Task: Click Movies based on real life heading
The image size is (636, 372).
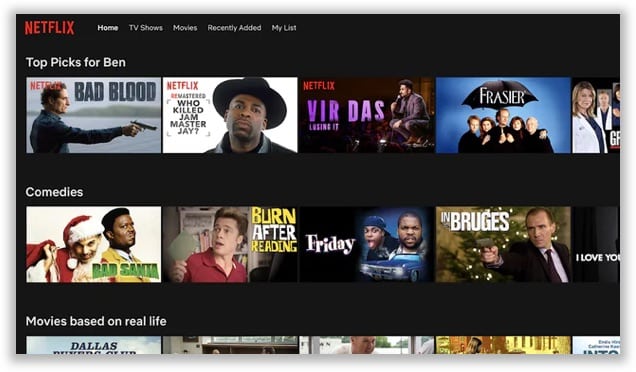Action: click(x=96, y=321)
